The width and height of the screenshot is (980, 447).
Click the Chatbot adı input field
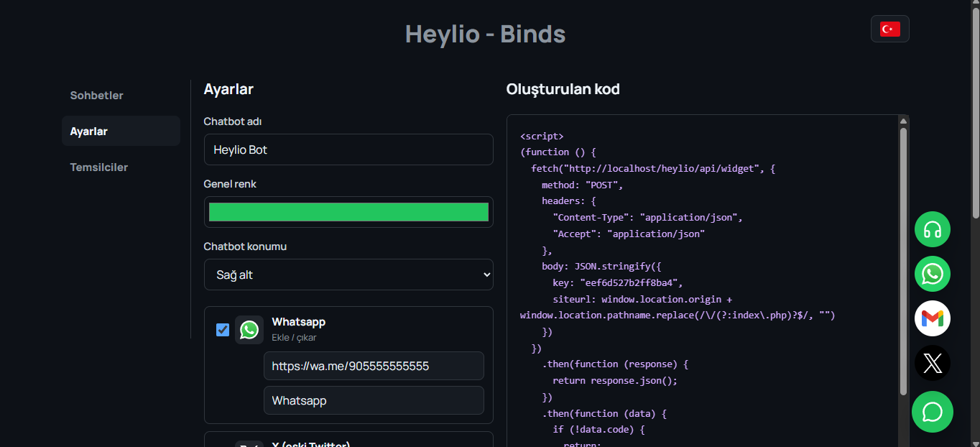coord(348,149)
